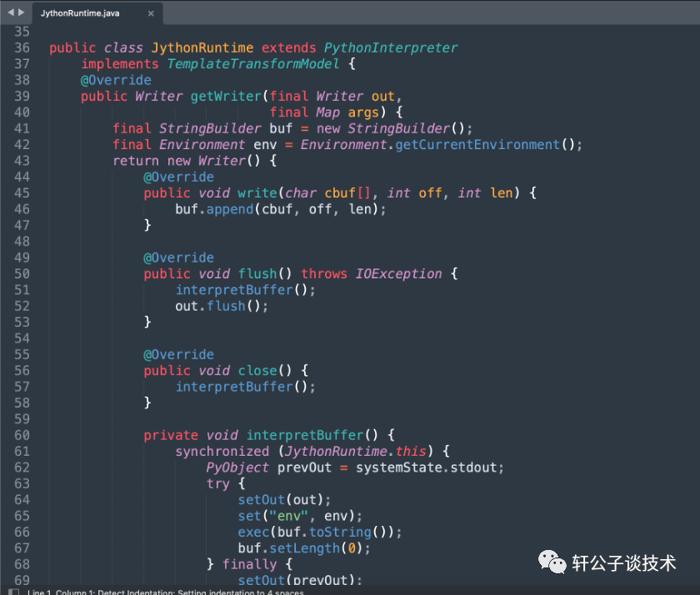Viewport: 700px width, 595px height.
Task: Click the 'throws' keyword on line 50
Action: click(323, 273)
